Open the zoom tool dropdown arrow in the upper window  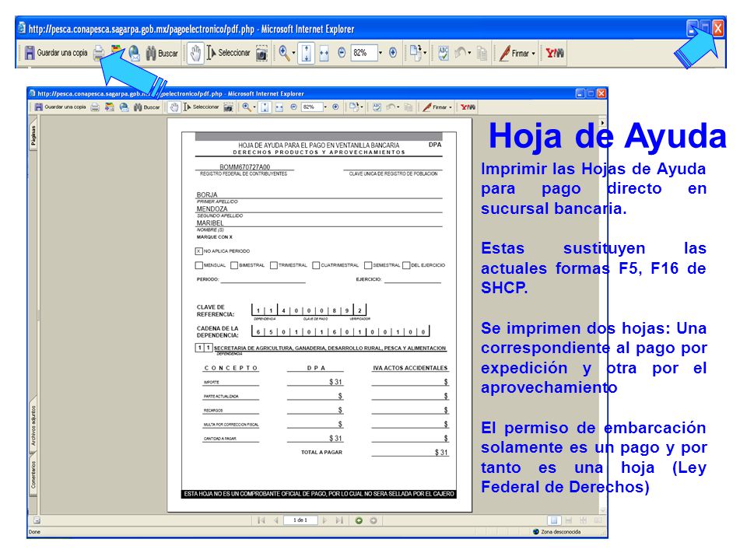pos(293,54)
